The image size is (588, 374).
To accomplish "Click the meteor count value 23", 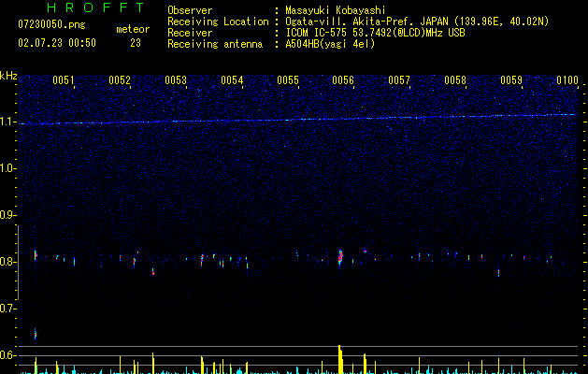I will point(136,43).
